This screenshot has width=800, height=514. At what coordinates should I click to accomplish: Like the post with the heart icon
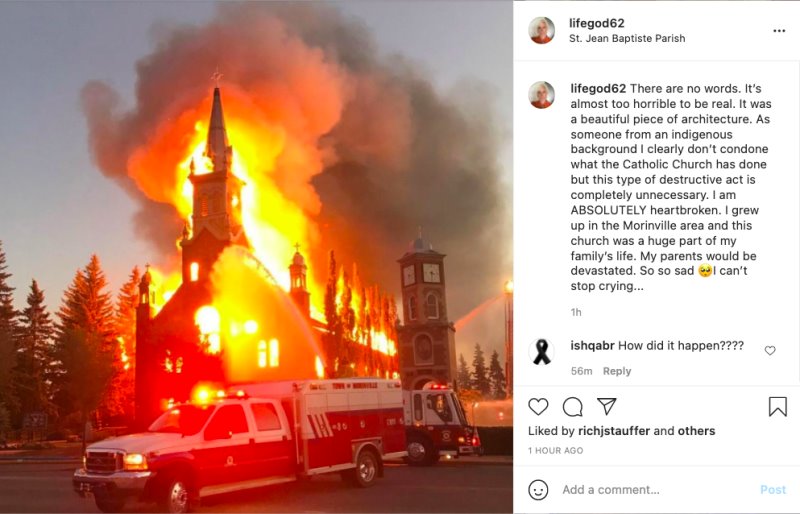click(538, 407)
